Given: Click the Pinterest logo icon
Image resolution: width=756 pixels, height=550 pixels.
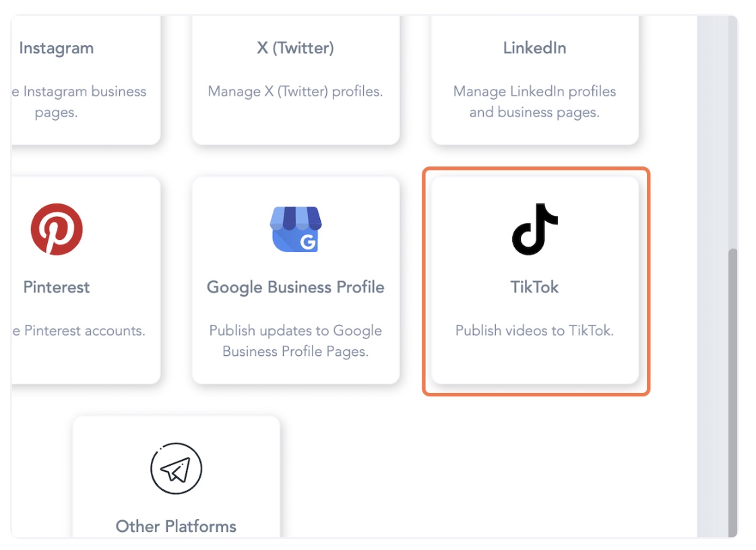Looking at the screenshot, I should pos(57,229).
